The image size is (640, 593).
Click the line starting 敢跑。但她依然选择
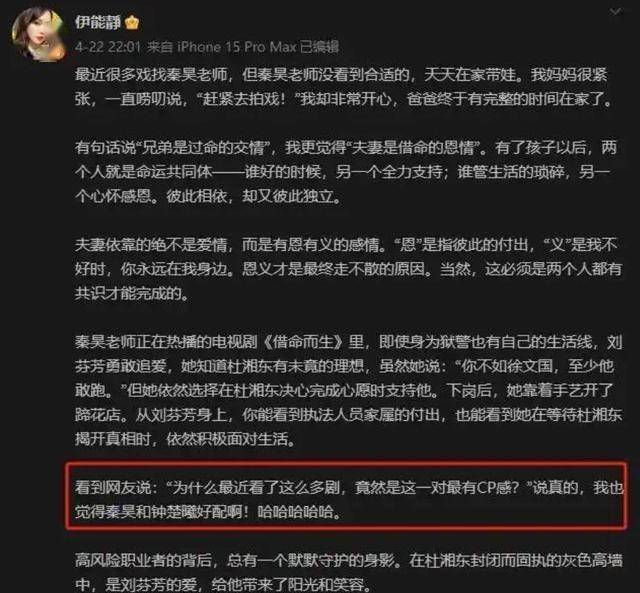pyautogui.click(x=344, y=391)
